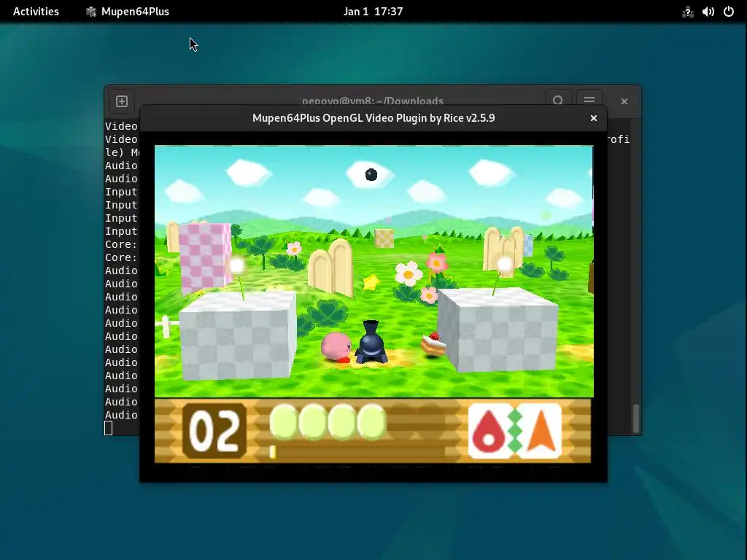Screen dimensions: 747x560
Task: Click the search icon in the terminal header
Action: pos(558,101)
